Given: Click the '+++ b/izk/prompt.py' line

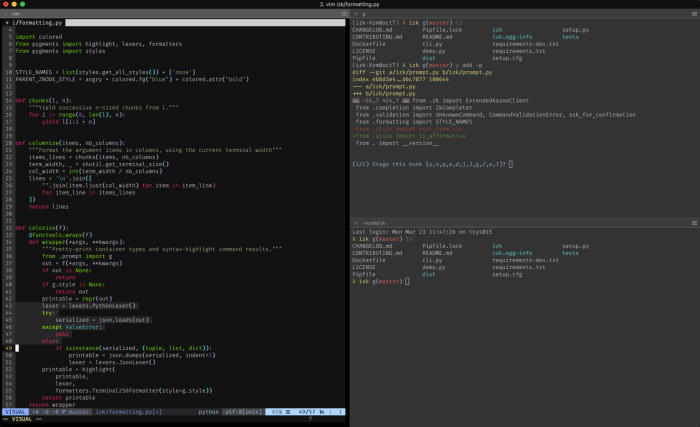Looking at the screenshot, I should pyautogui.click(x=384, y=93).
